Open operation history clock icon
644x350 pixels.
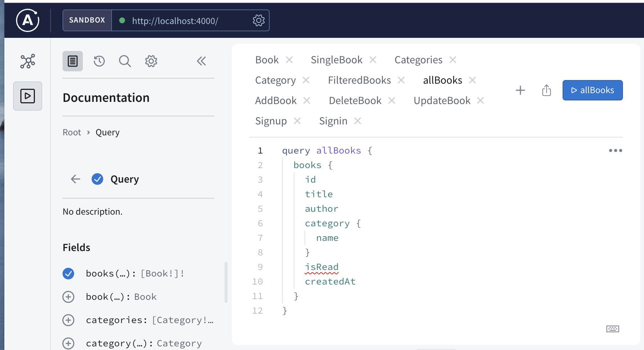(99, 61)
